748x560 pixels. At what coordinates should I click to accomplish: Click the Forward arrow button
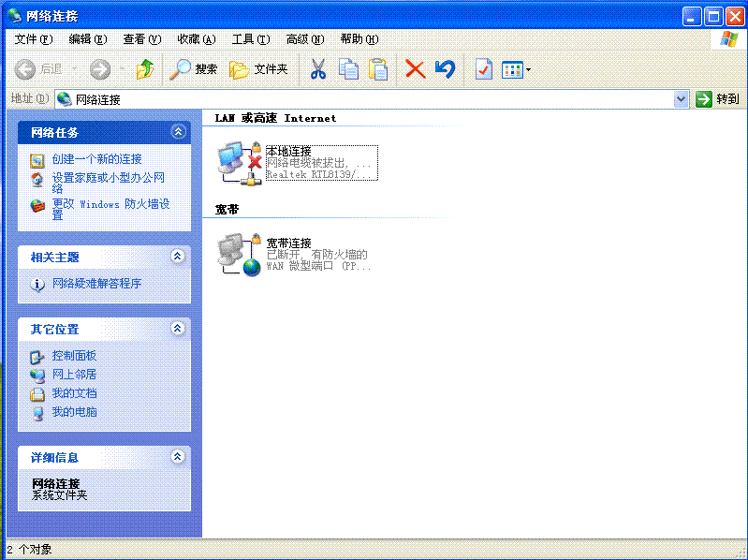tap(100, 69)
